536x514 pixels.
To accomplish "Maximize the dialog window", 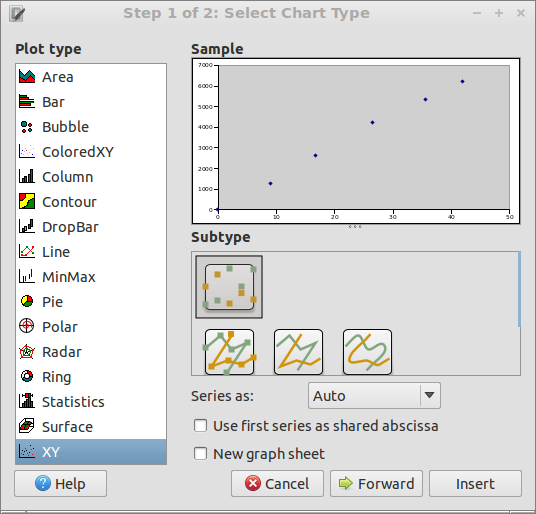I will [x=499, y=13].
